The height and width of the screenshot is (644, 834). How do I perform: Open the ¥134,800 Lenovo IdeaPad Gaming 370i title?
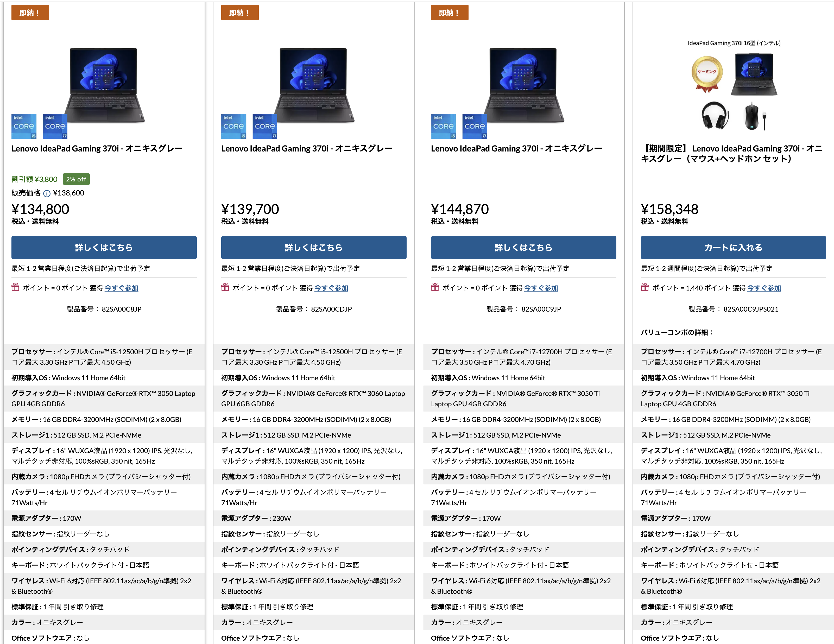(97, 149)
